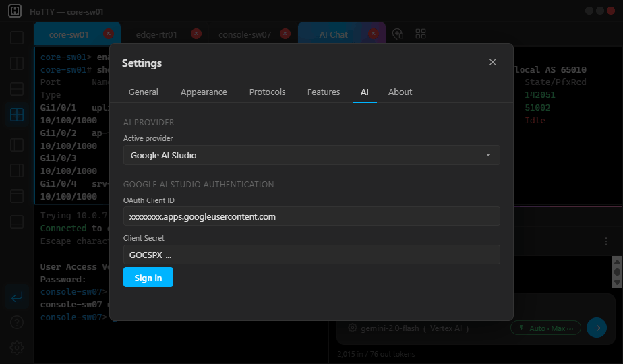
Task: Click the return-arrow icon in sidebar
Action: tap(17, 297)
